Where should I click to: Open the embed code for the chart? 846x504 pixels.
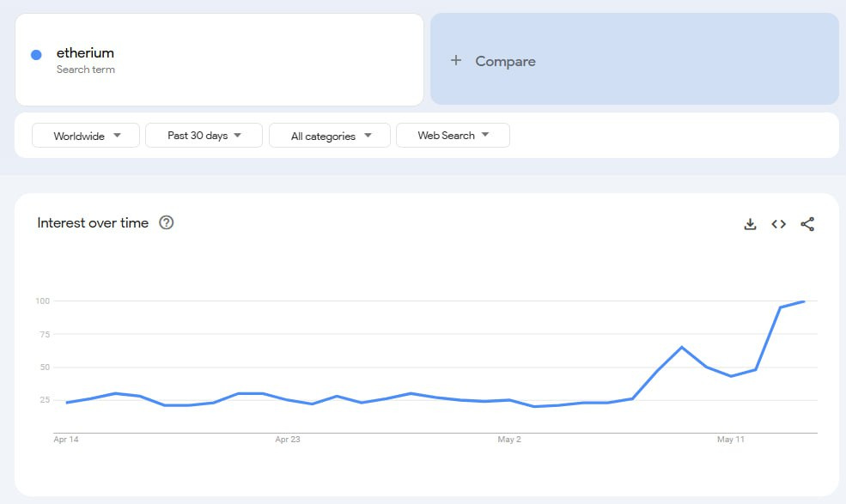(778, 223)
